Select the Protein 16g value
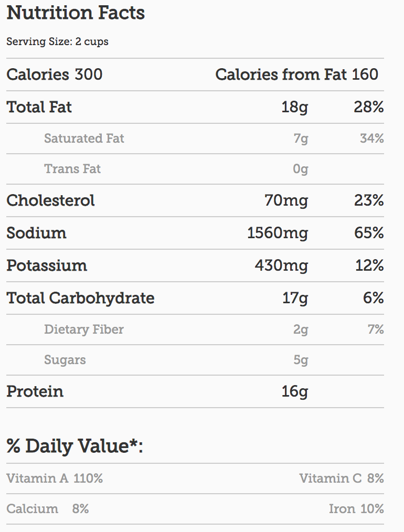404x532 pixels. [295, 391]
